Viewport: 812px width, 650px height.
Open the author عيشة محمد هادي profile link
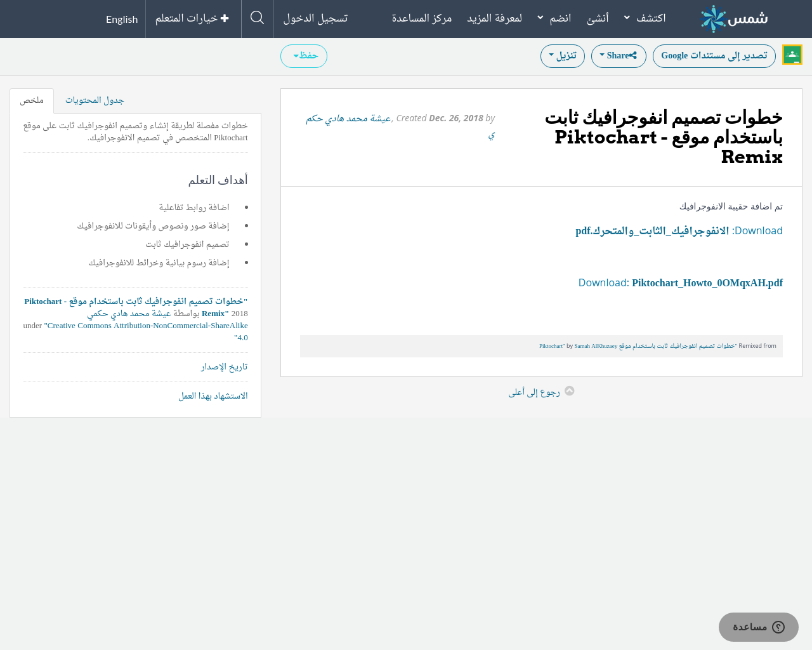pyautogui.click(x=348, y=119)
